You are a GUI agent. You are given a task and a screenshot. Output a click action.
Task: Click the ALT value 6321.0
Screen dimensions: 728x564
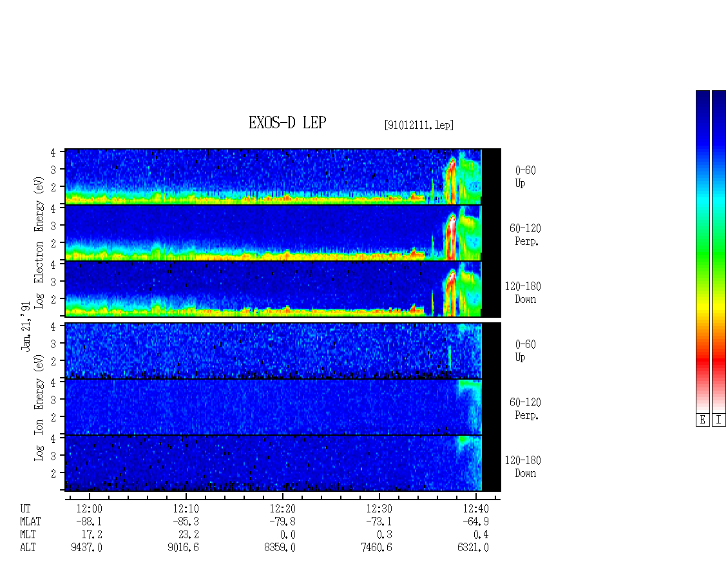[x=473, y=548]
